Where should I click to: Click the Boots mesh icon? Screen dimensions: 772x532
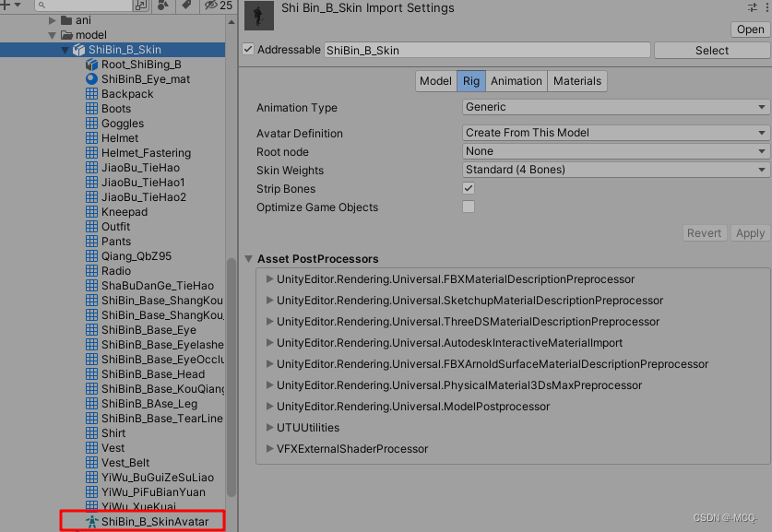(91, 109)
